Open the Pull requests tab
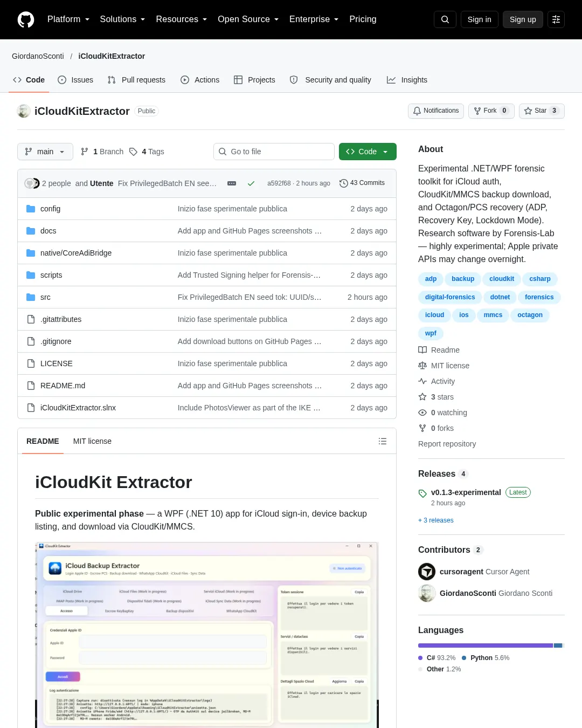This screenshot has height=728, width=582. [136, 80]
